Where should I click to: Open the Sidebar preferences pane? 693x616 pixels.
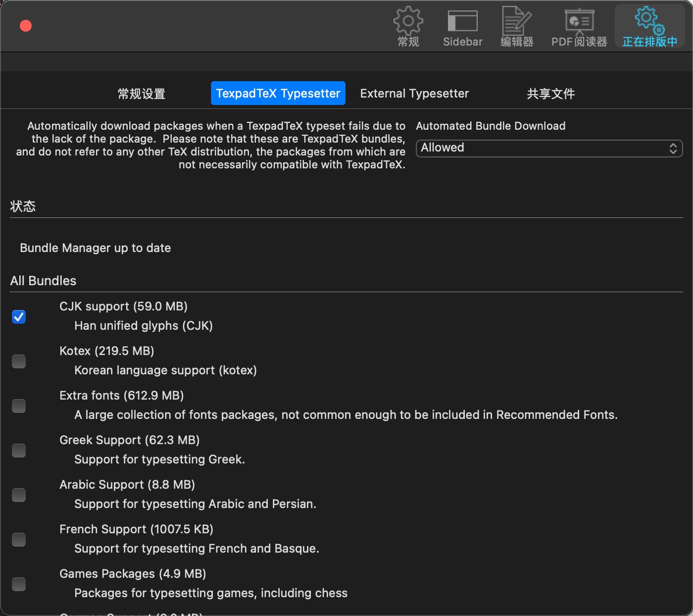(463, 27)
